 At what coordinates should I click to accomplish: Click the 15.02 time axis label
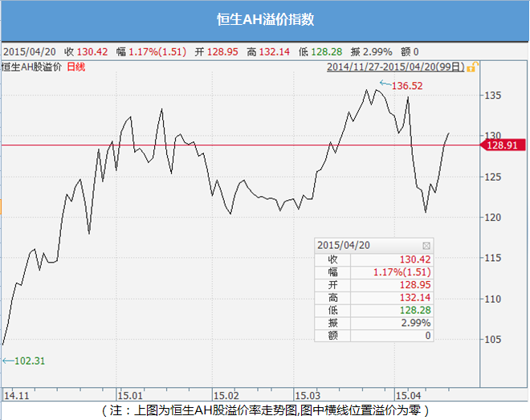tap(226, 395)
